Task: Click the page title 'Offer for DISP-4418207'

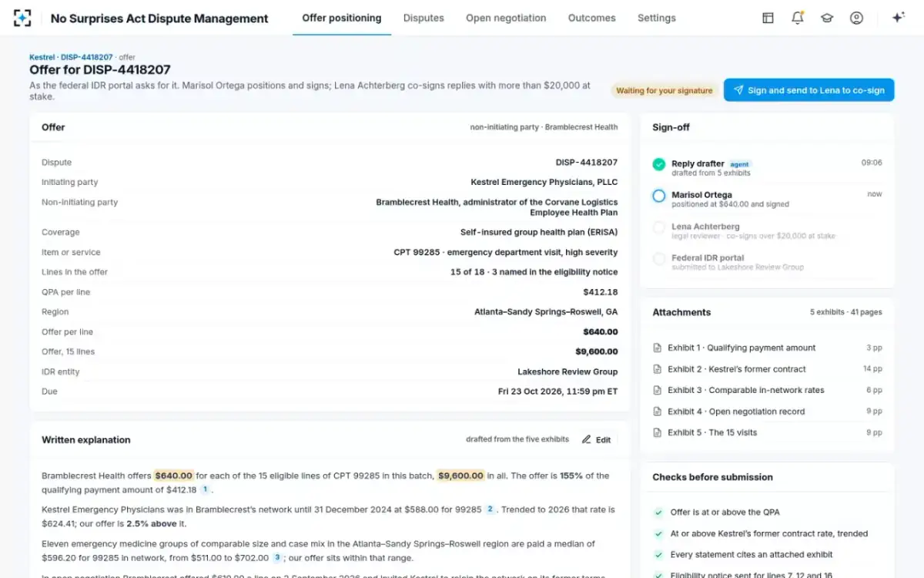Action: 100,70
